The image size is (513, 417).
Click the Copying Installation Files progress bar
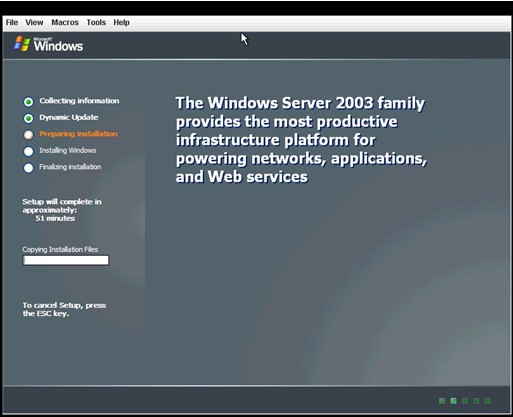click(66, 260)
